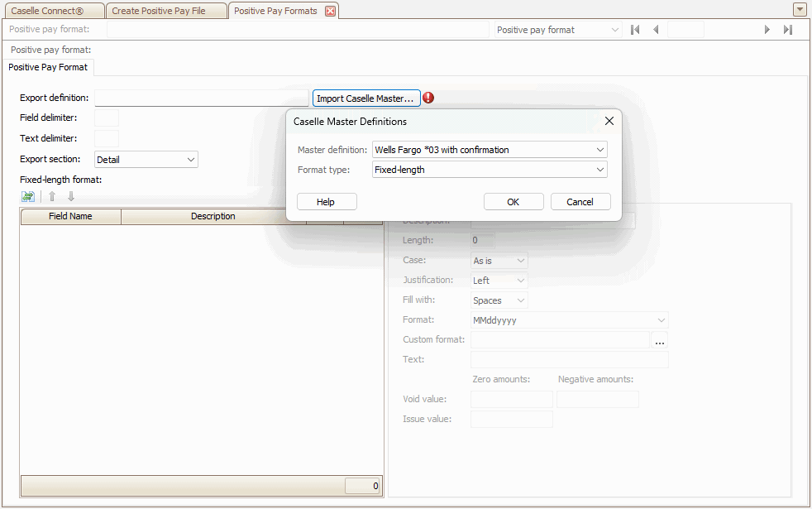
Task: Click the red error indicator icon
Action: [x=428, y=98]
